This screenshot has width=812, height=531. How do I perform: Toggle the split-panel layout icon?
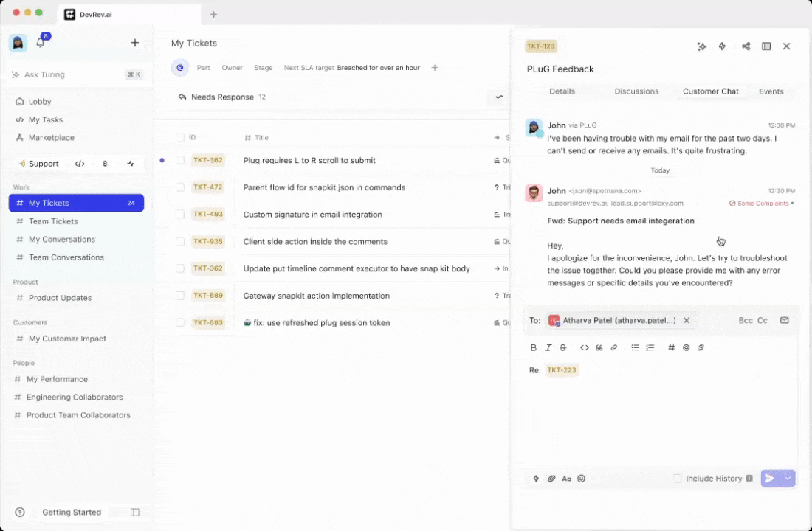[x=766, y=46]
